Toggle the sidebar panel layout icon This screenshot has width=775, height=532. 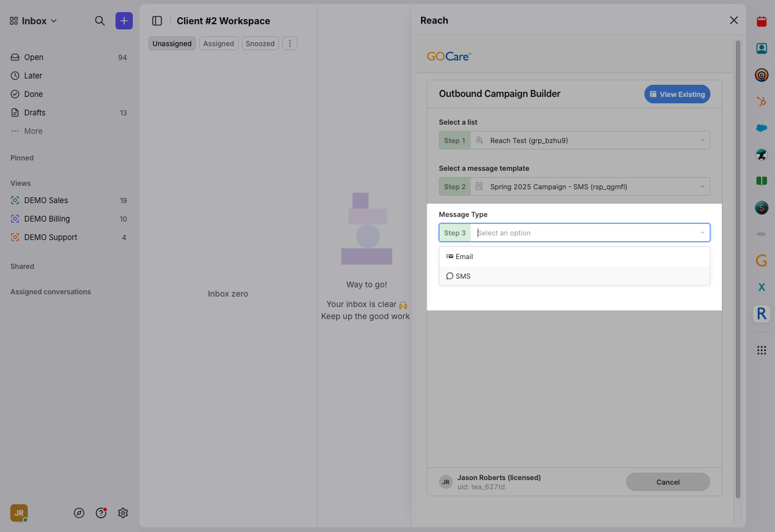coord(157,21)
